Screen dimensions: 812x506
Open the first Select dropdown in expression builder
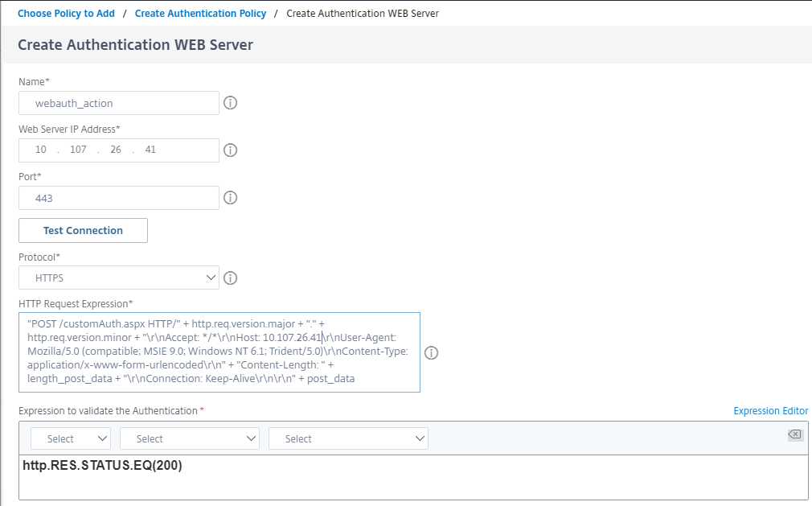(x=71, y=438)
